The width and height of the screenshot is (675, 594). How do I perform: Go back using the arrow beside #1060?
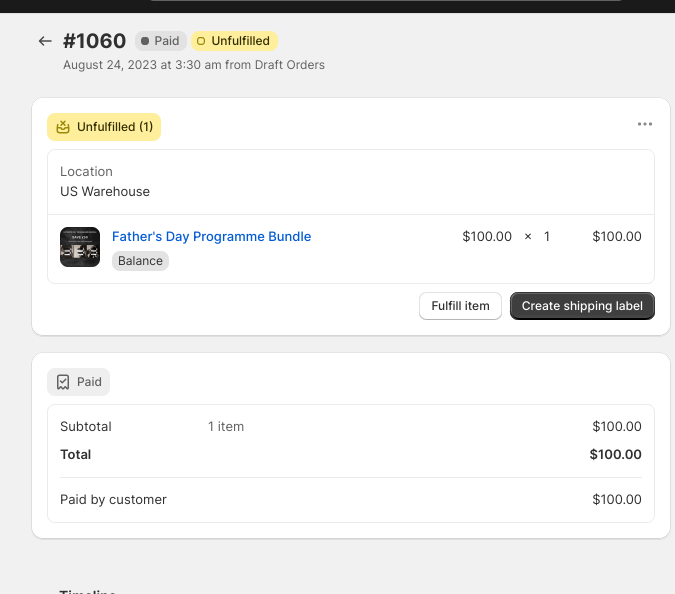tap(44, 41)
